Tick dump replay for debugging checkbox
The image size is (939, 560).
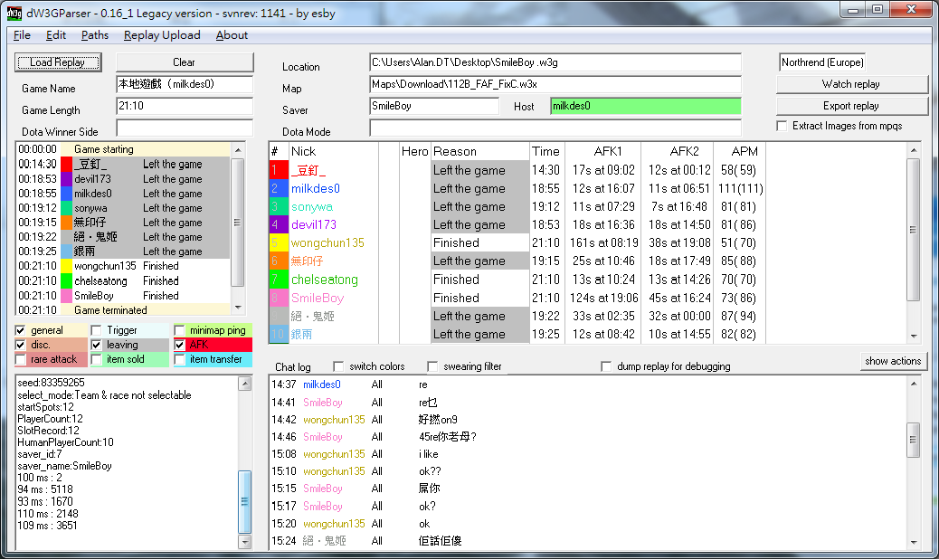607,366
